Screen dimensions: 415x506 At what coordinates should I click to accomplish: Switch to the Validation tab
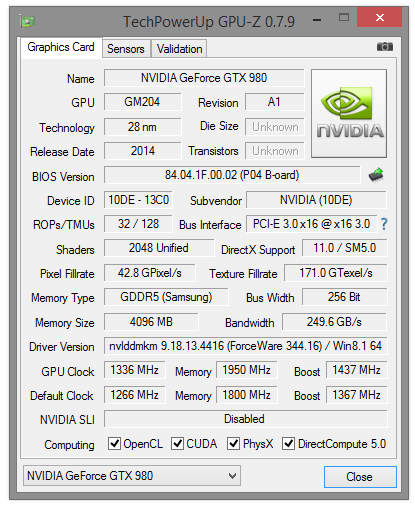tap(179, 49)
